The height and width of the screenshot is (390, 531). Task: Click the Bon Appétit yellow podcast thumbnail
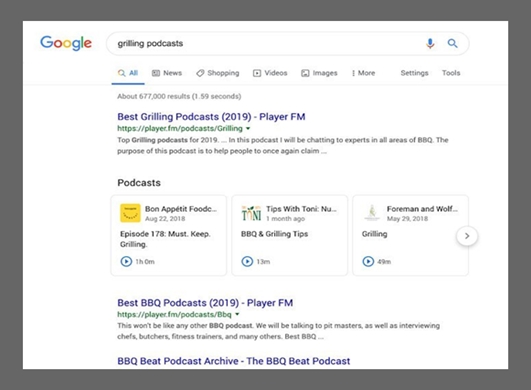pyautogui.click(x=130, y=213)
